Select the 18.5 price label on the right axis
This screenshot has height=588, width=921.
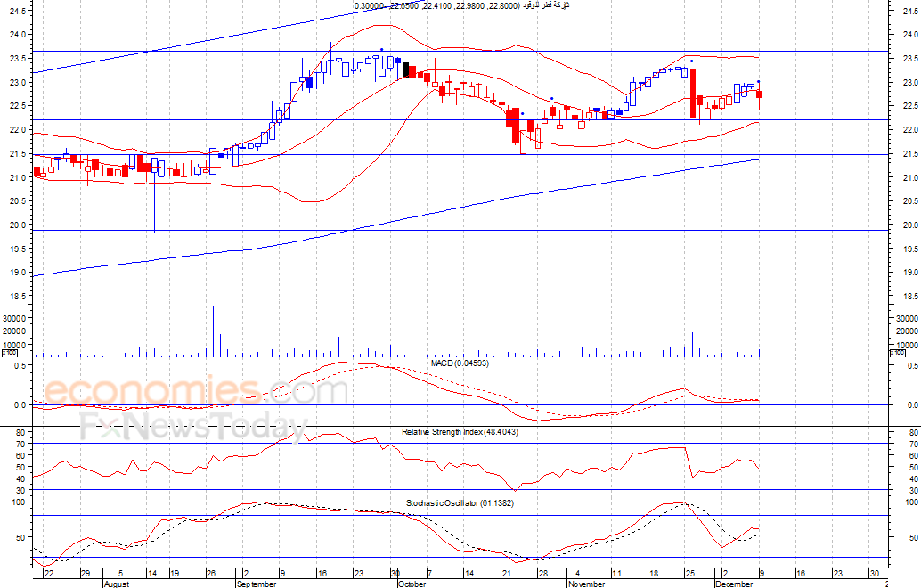(x=911, y=297)
